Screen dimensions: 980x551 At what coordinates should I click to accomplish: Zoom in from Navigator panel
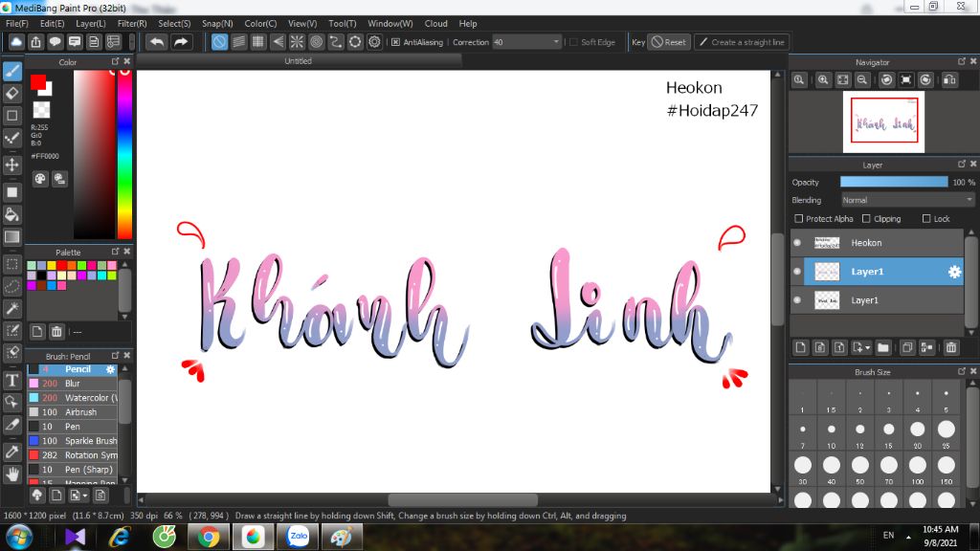point(823,80)
